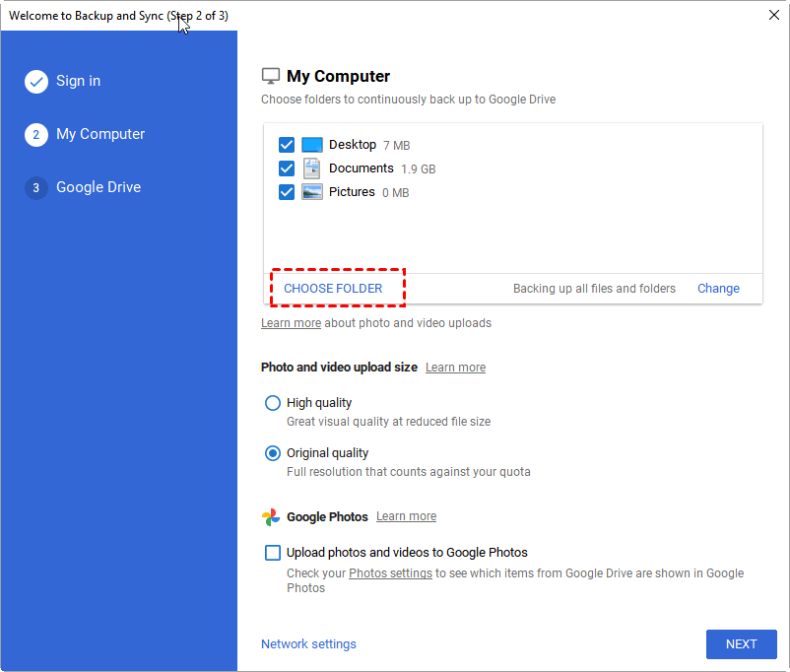Click the My Computer monitor icon

270,76
